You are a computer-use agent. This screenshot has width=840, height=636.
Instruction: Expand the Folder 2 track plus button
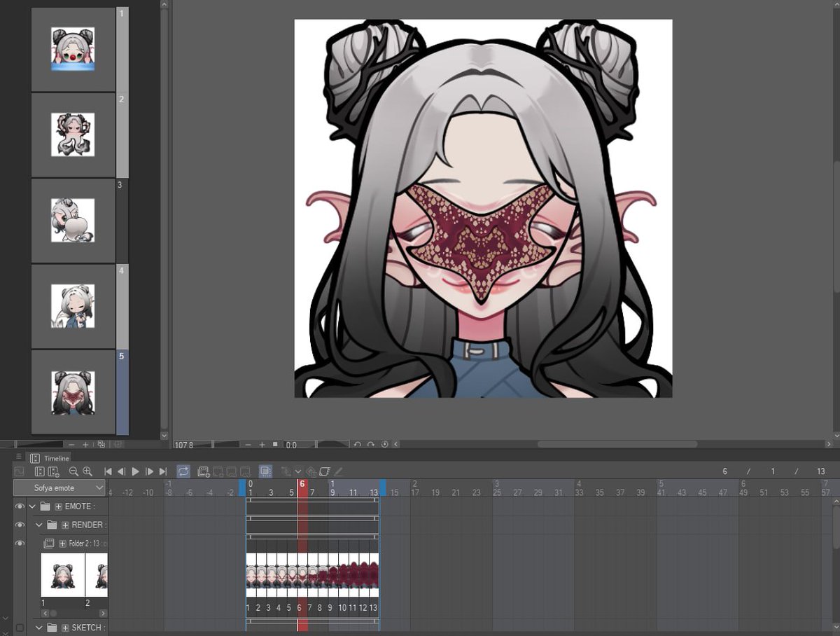click(x=62, y=544)
